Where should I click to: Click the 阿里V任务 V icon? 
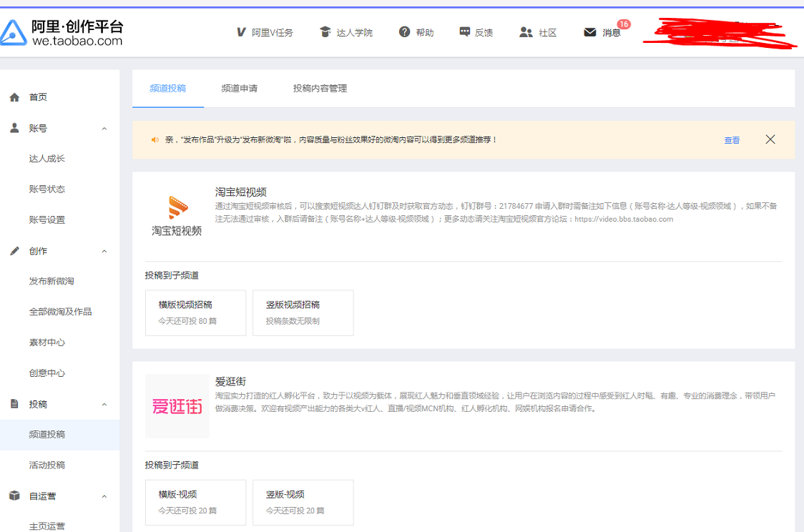(x=241, y=32)
